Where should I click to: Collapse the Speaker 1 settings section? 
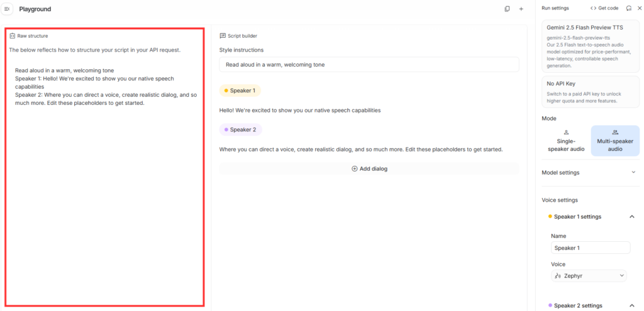point(631,217)
